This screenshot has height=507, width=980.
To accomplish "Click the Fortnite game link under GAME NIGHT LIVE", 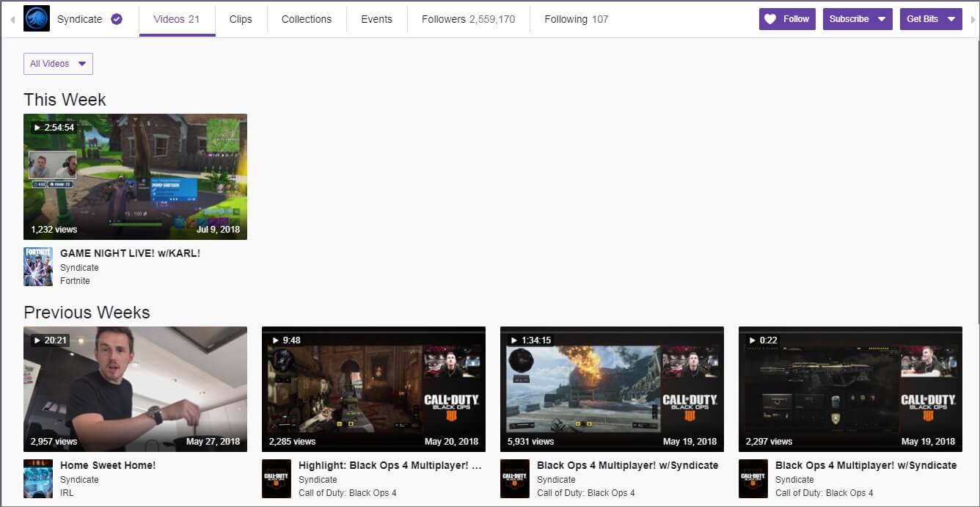I will 75,281.
